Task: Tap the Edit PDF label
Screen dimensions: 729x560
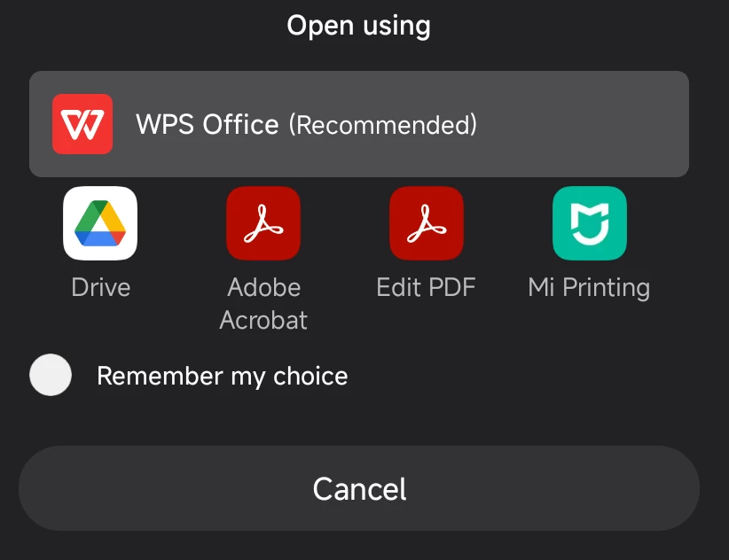Action: 426,287
